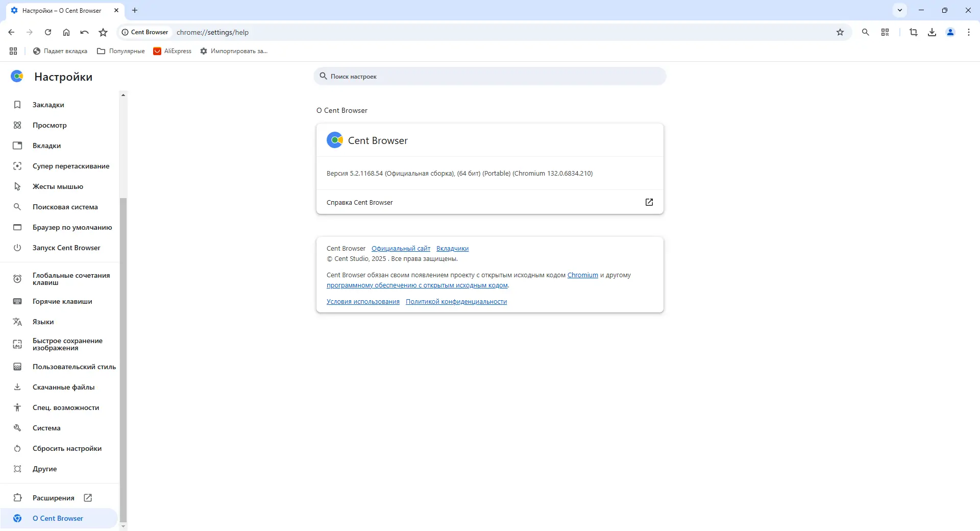Open Просмотр settings section
The width and height of the screenshot is (980, 531).
(x=59, y=125)
